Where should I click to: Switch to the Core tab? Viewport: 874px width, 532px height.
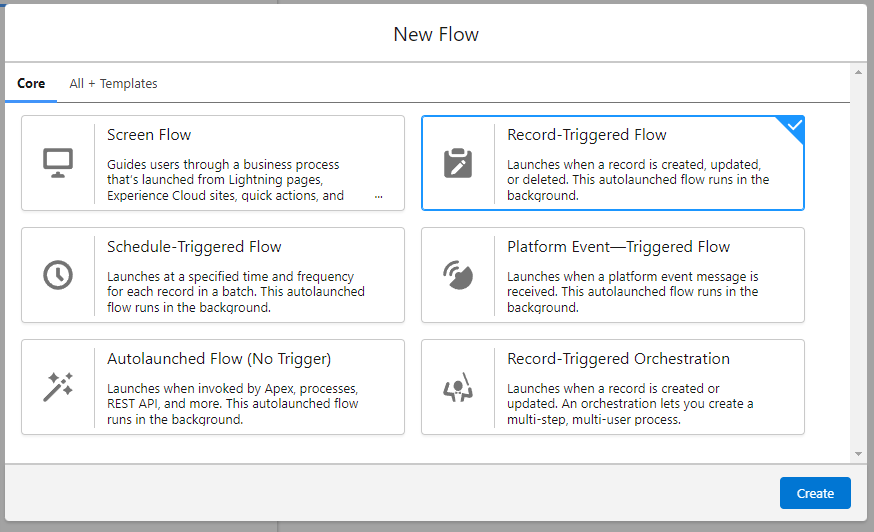tap(31, 84)
